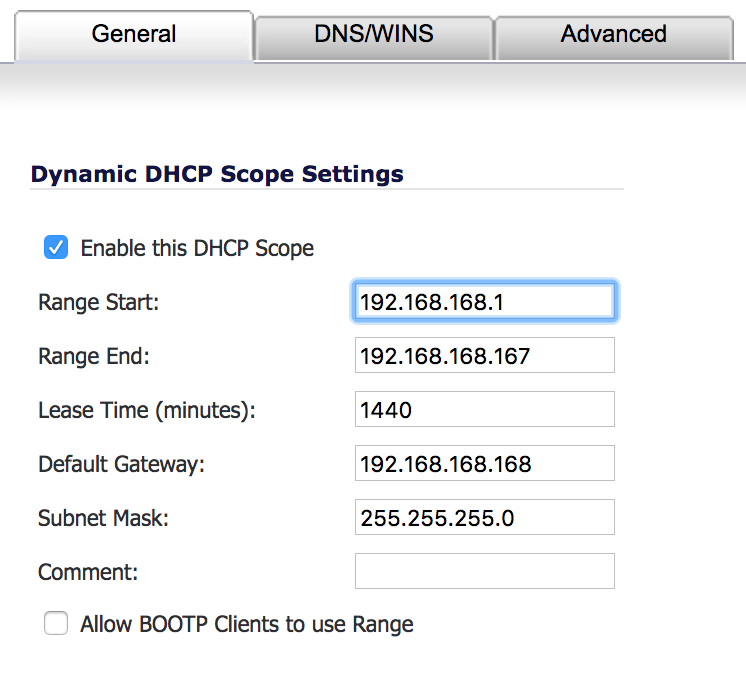Viewport: 746px width, 696px height.
Task: Click the 'Enable this DHCP Scope' label text
Action: pyautogui.click(x=197, y=248)
